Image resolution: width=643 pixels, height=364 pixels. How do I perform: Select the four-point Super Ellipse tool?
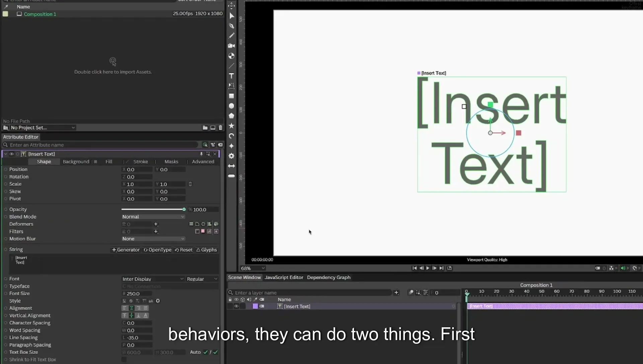pos(231,146)
